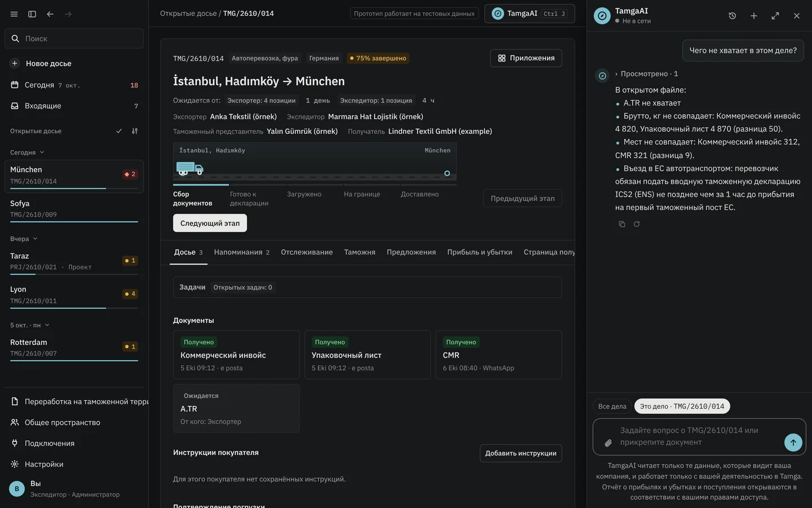This screenshot has width=812, height=508.
Task: Click Добавить инструкции button
Action: (x=520, y=453)
